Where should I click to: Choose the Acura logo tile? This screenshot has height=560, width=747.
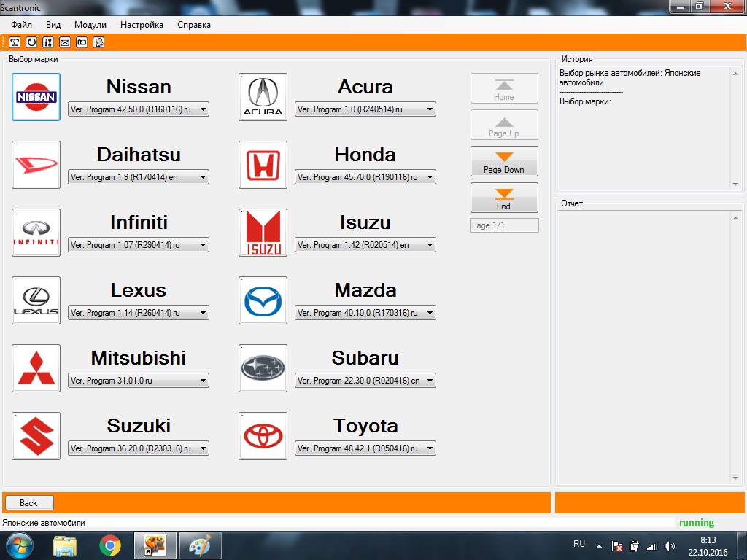[263, 97]
